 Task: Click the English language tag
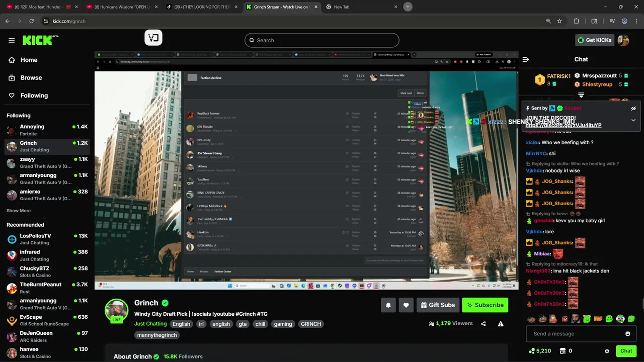(181, 324)
